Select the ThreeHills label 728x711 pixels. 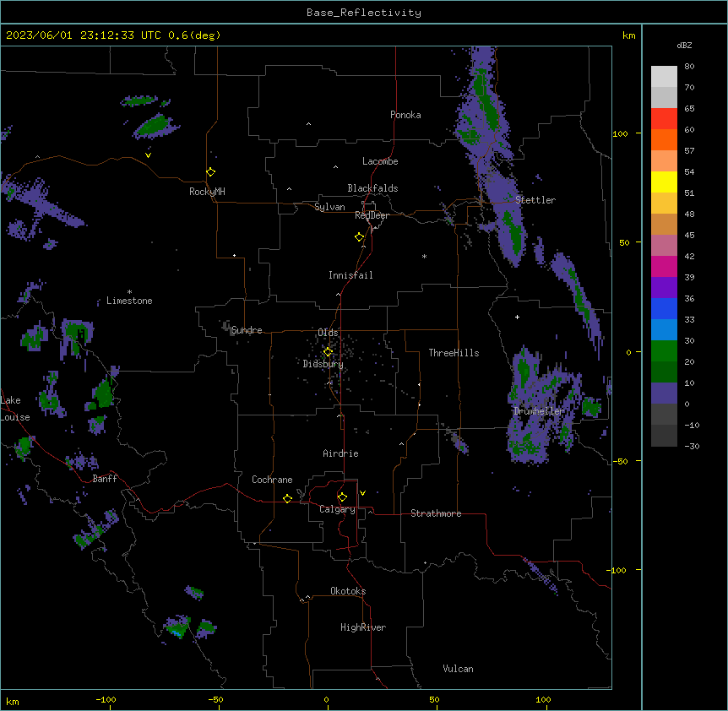[454, 353]
